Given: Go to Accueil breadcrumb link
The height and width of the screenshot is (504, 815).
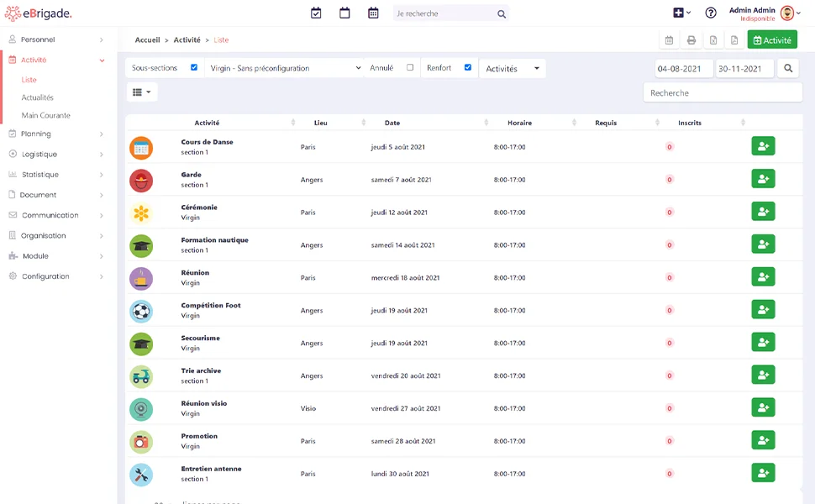Looking at the screenshot, I should [x=148, y=40].
